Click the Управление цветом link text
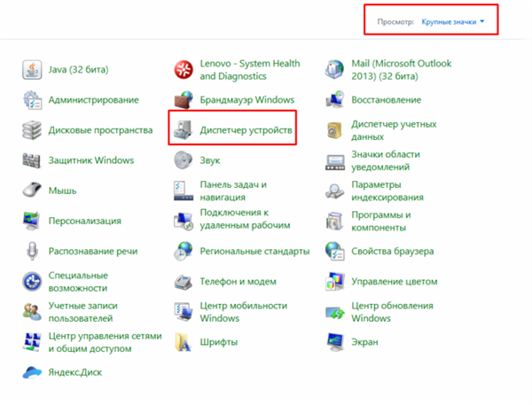The width and height of the screenshot is (532, 405). 395,282
